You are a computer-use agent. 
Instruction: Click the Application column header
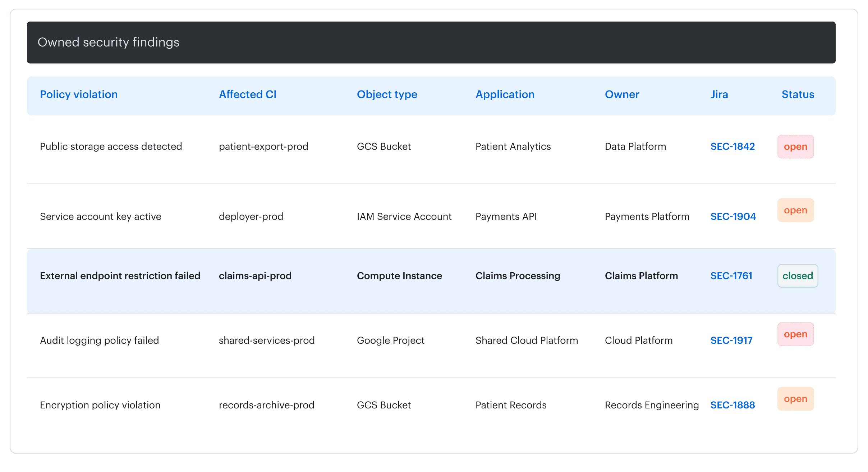tap(505, 94)
